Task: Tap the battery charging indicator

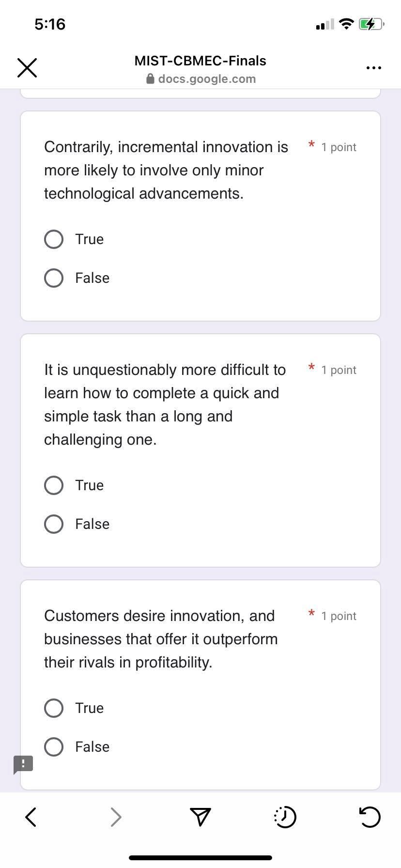Action: [x=370, y=24]
